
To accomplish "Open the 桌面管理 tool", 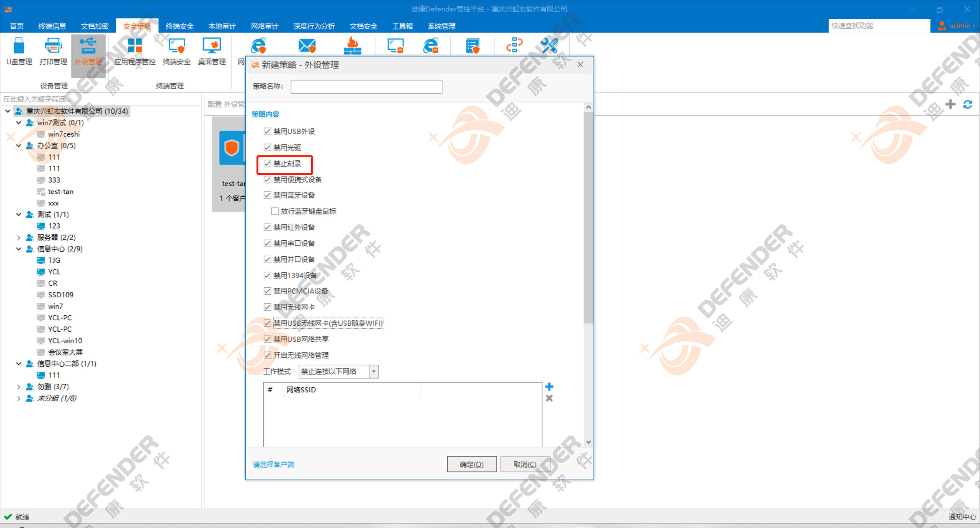I will coord(212,52).
